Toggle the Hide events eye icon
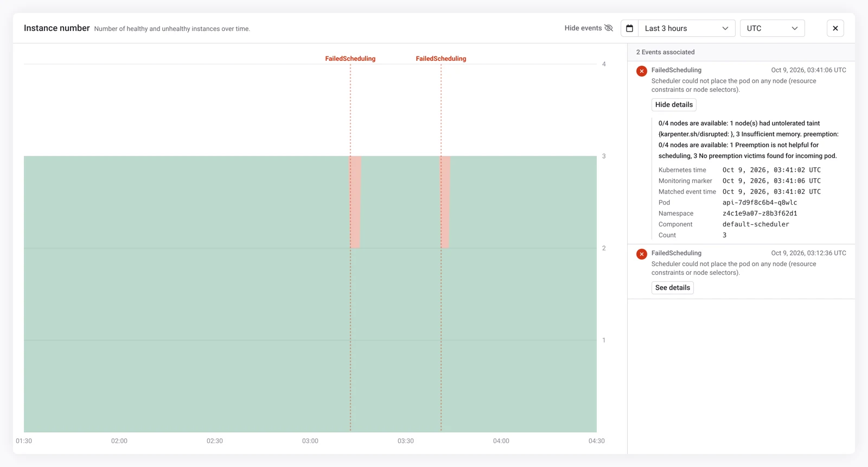 point(608,28)
